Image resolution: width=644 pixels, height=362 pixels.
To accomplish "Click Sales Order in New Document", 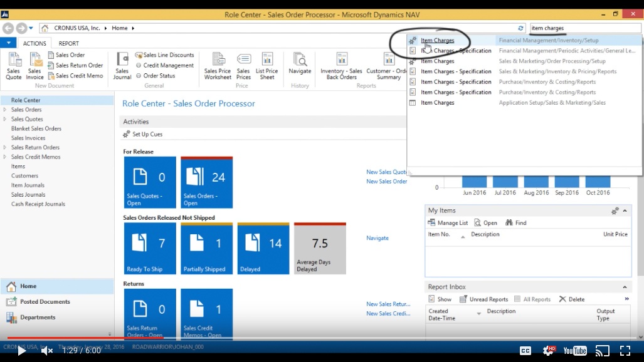I will coord(66,54).
